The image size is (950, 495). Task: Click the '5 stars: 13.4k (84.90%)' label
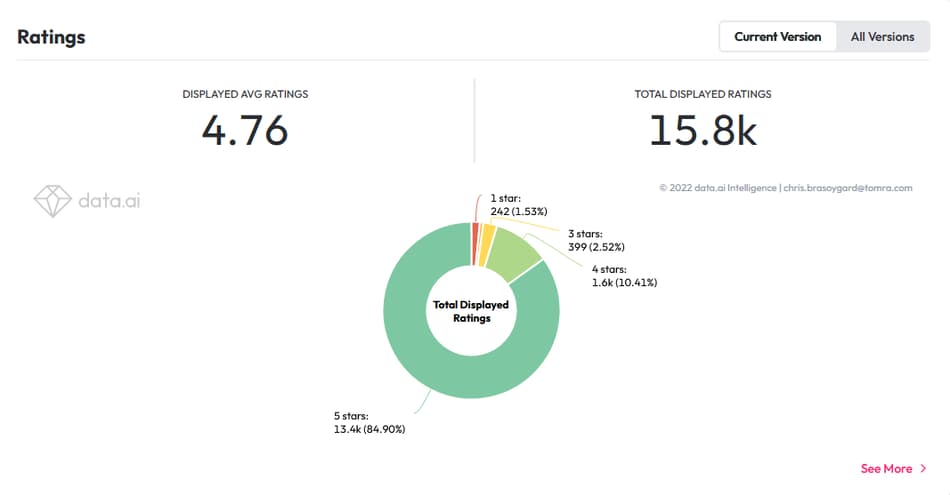pyautogui.click(x=370, y=422)
